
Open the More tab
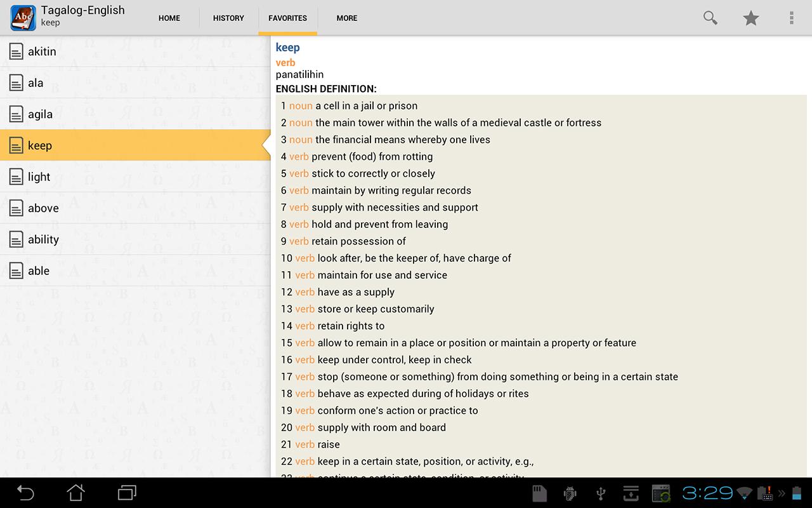pos(346,18)
